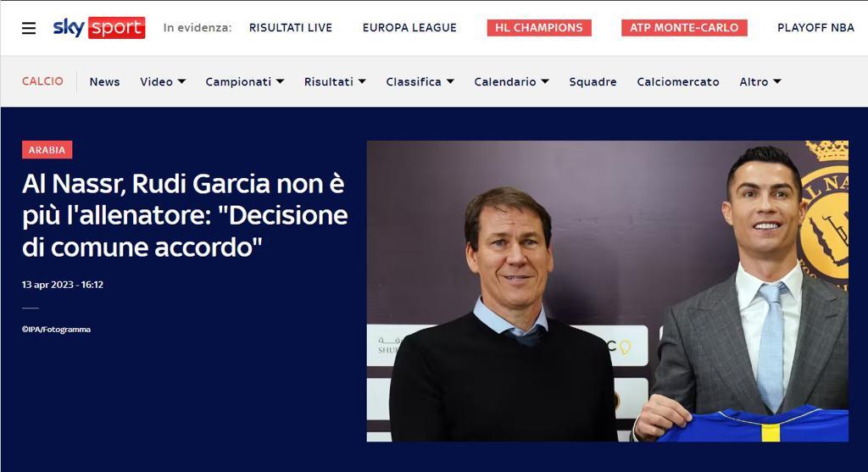The image size is (868, 472).
Task: Open the Classifica dropdown
Action: click(420, 82)
